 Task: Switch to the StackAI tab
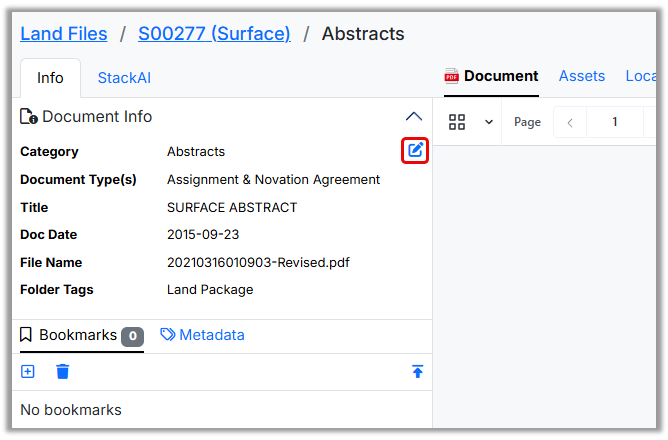tap(124, 78)
